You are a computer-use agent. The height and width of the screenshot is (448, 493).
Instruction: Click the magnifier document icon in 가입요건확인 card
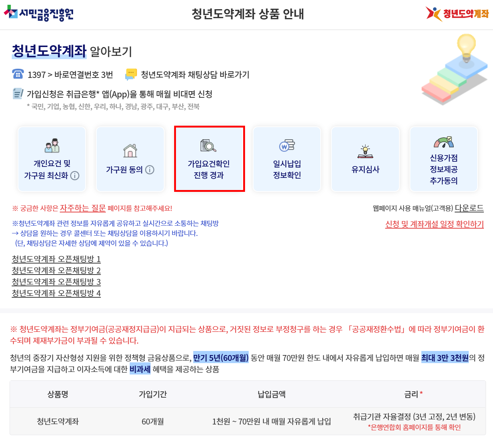[x=208, y=146]
